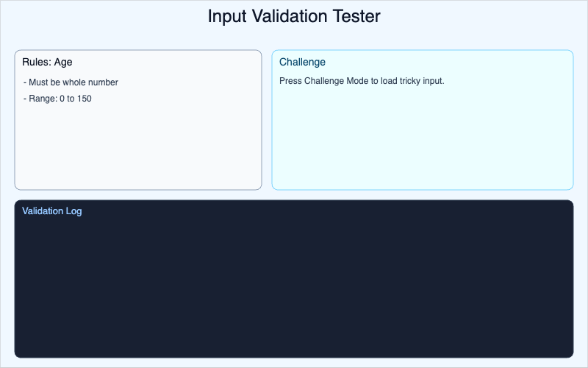Click the word "Validation" in the page title
This screenshot has height=368, width=588.
pyautogui.click(x=287, y=16)
